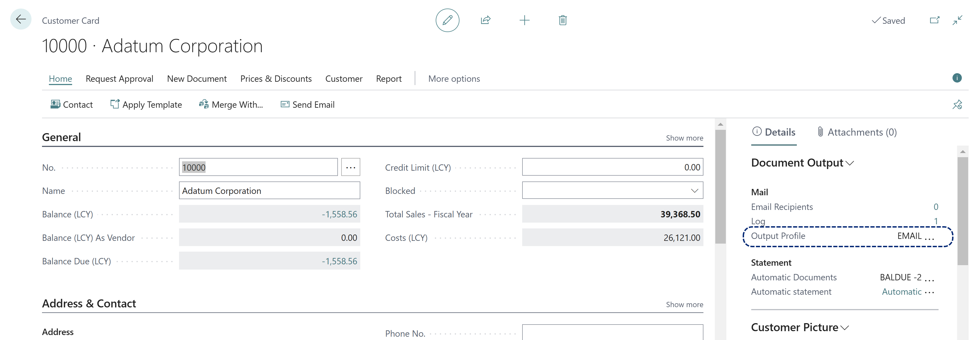The width and height of the screenshot is (980, 340).
Task: Click Balance (LCY) As Vendor value
Action: pyautogui.click(x=349, y=238)
